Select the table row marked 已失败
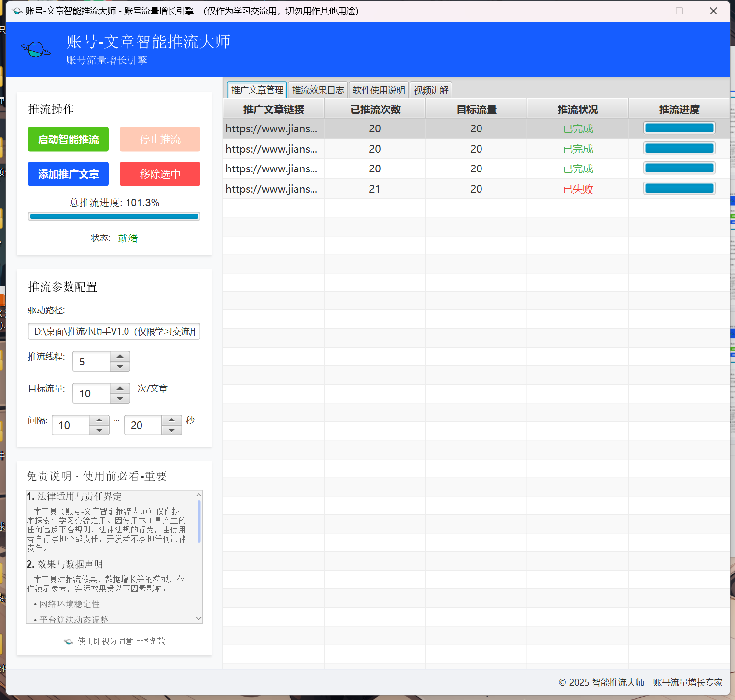The image size is (735, 700). (x=435, y=189)
